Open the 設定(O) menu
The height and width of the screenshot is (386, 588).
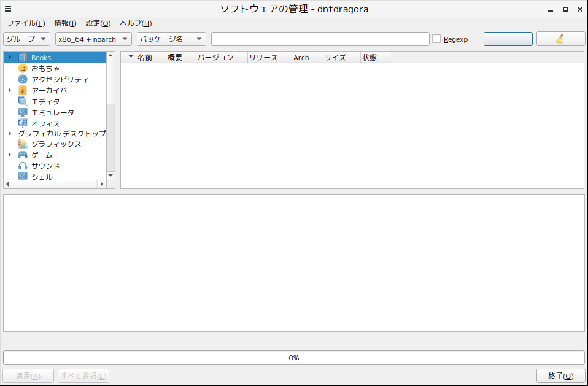98,23
